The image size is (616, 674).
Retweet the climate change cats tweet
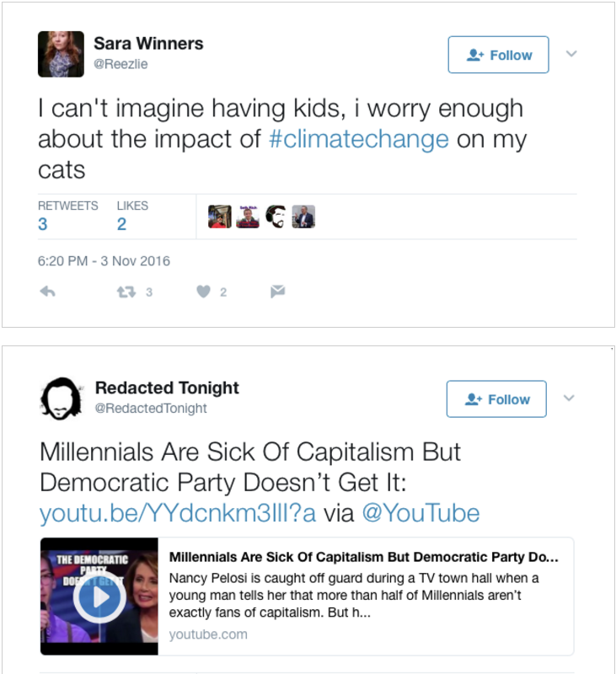tap(126, 292)
